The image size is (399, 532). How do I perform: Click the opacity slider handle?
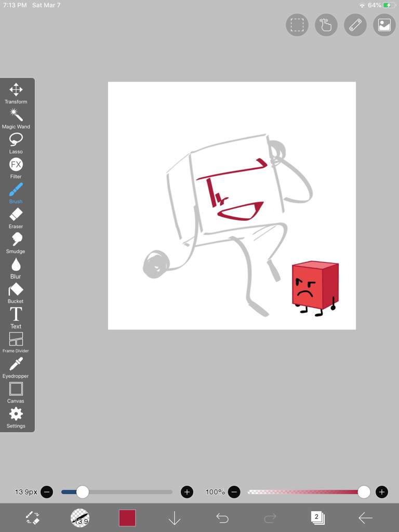364,491
